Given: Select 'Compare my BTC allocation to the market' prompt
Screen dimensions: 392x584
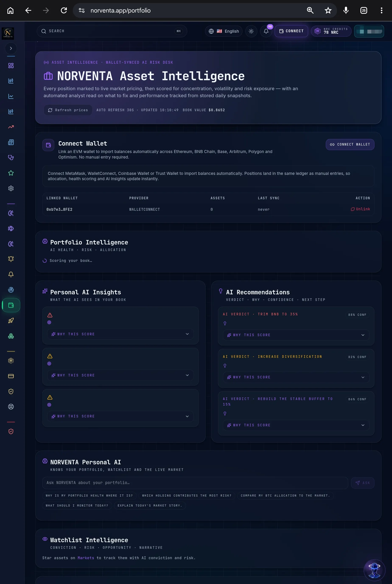Looking at the screenshot, I should [285, 496].
